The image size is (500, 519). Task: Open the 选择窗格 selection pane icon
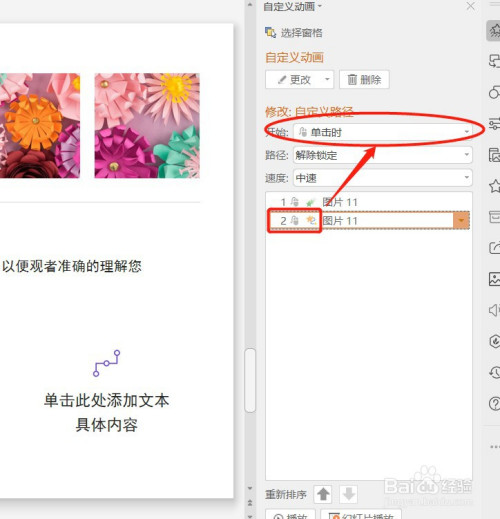coord(270,32)
